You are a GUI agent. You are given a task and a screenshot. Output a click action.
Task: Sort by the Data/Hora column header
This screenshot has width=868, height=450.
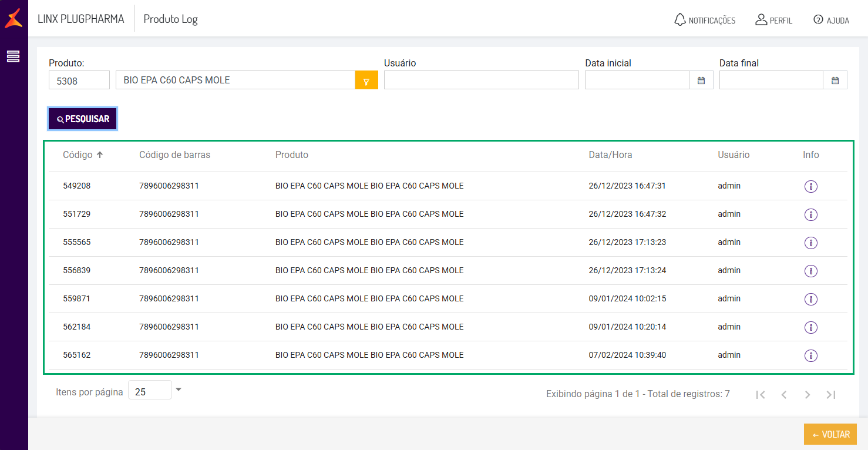[x=610, y=155]
